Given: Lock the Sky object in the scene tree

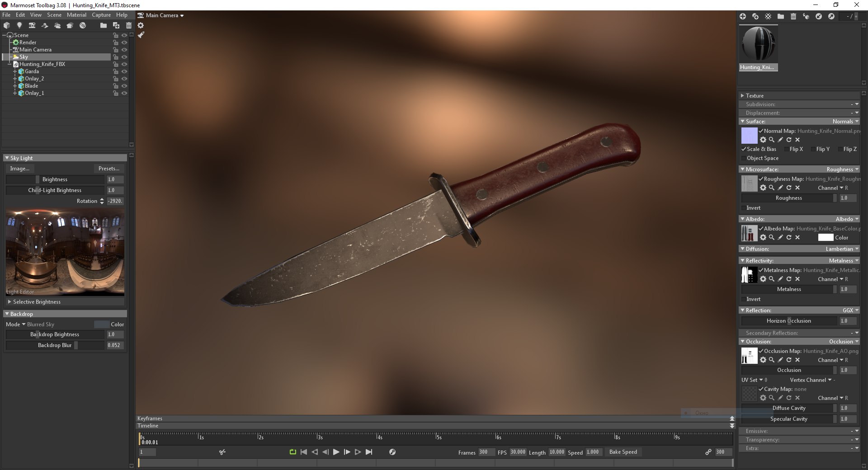Looking at the screenshot, I should pyautogui.click(x=116, y=57).
